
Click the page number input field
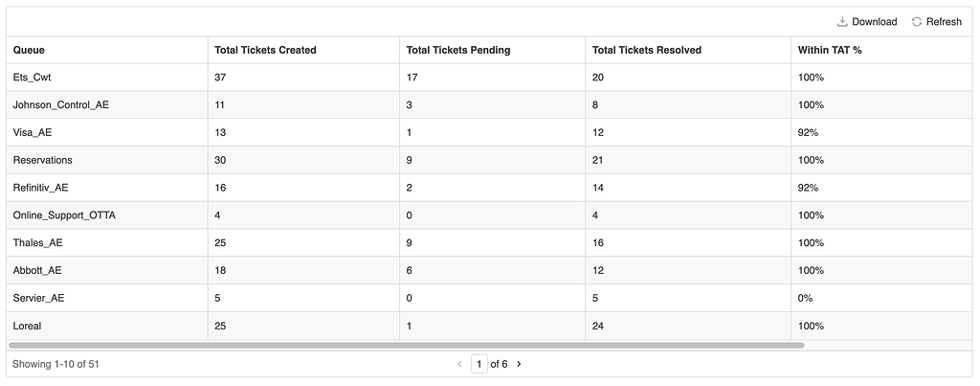479,364
